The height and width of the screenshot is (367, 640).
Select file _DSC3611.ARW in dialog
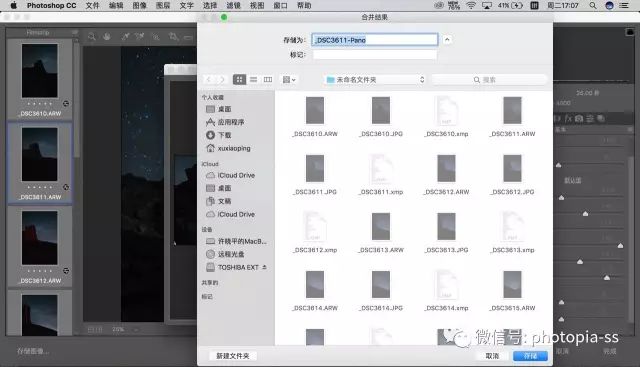click(513, 116)
